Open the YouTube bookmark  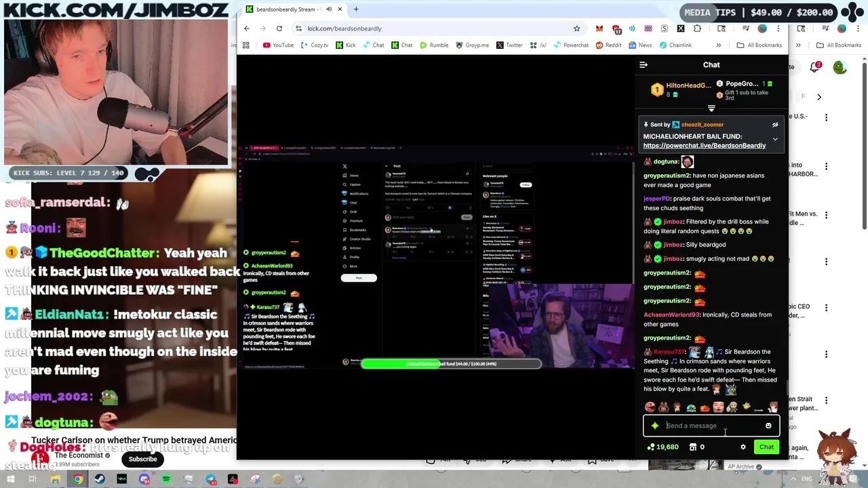(x=278, y=45)
